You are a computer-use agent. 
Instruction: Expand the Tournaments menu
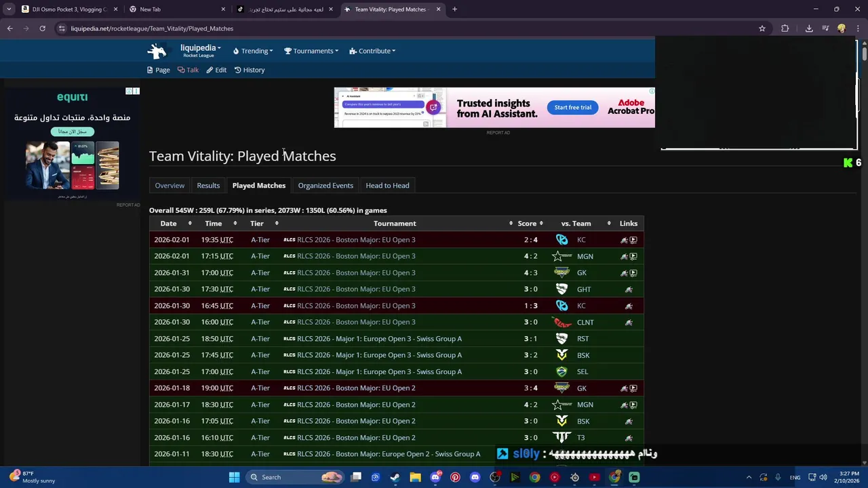[x=311, y=51]
